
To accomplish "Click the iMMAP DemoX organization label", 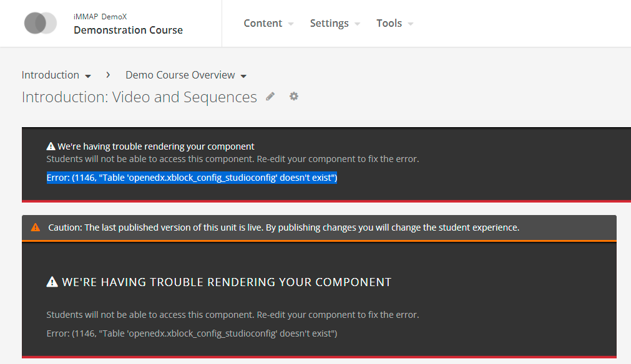I will 100,17.
